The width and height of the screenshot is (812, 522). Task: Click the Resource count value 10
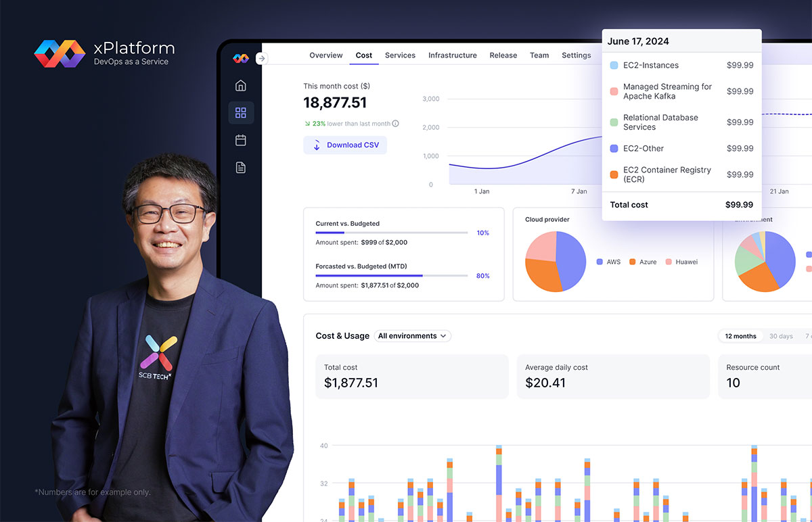[x=734, y=383]
